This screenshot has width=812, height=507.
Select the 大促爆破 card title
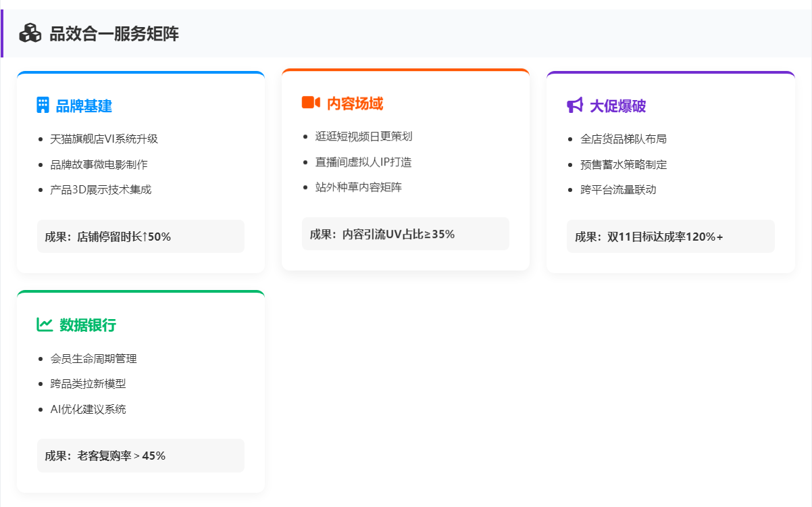618,106
